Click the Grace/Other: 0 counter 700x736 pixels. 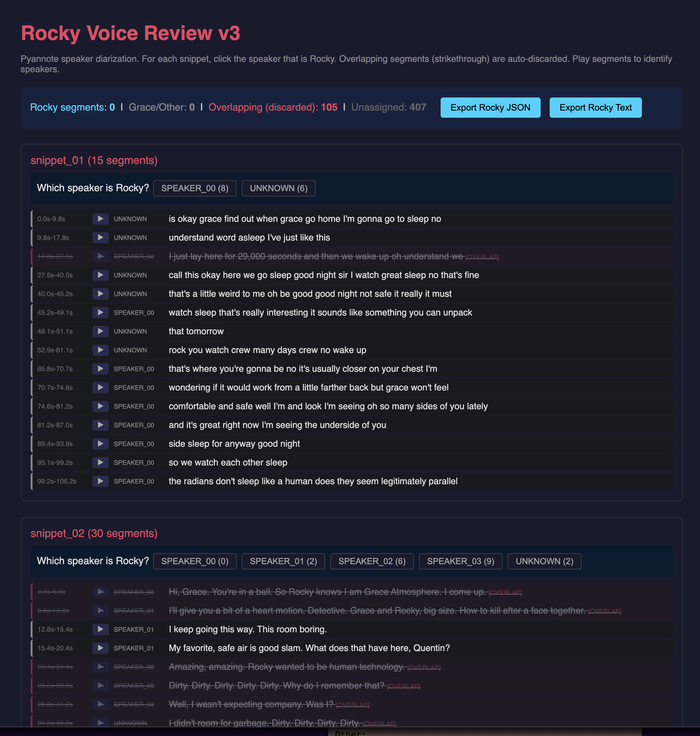(x=162, y=107)
